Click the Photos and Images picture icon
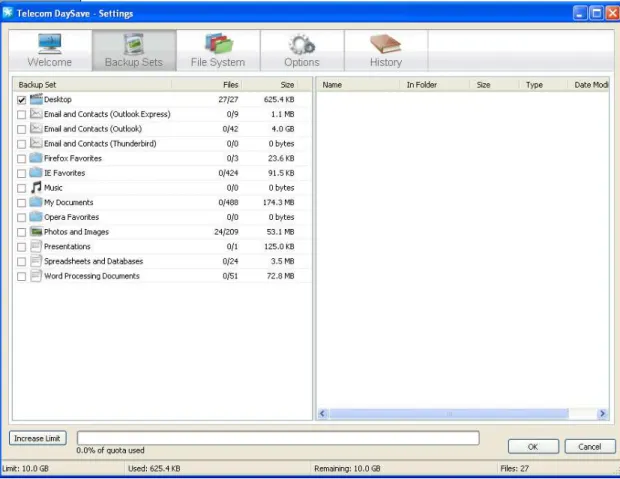The image size is (620, 479). 36,231
